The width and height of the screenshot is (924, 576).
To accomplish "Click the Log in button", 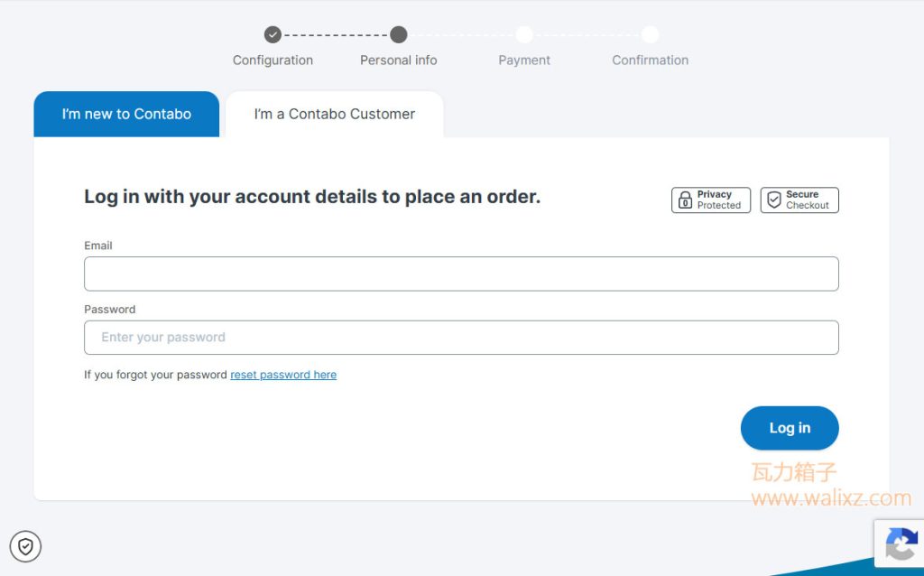I will pos(789,428).
